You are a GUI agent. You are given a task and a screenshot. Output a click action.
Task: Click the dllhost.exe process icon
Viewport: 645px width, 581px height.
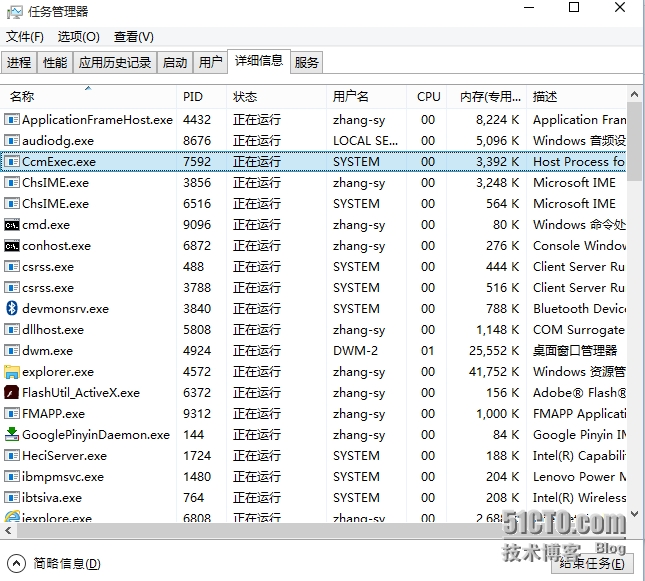point(12,330)
